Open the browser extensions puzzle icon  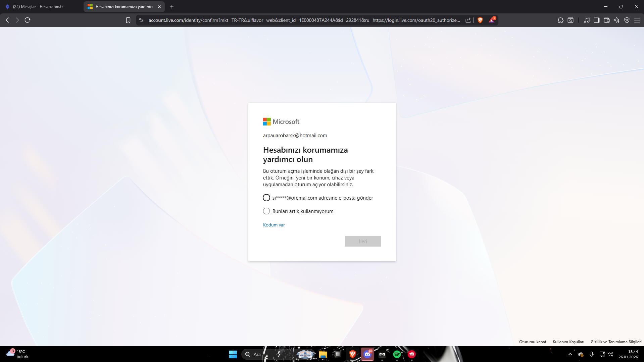click(560, 20)
